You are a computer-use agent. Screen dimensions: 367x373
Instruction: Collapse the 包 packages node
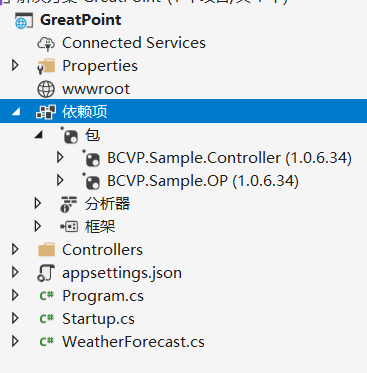point(39,135)
